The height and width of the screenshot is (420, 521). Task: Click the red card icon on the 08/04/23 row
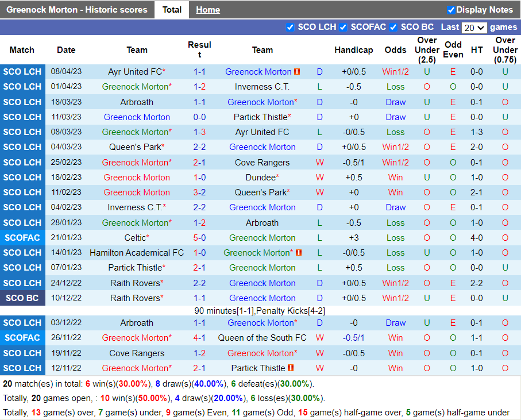pos(297,72)
